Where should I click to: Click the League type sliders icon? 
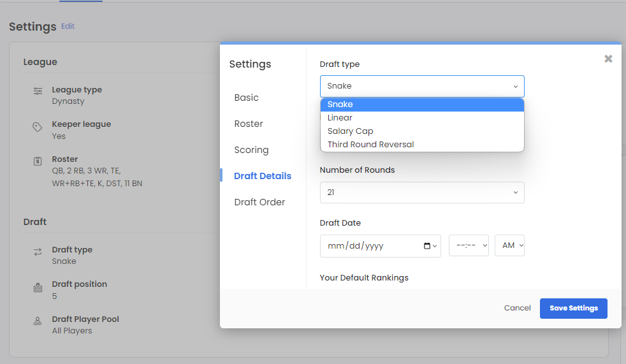click(x=38, y=91)
